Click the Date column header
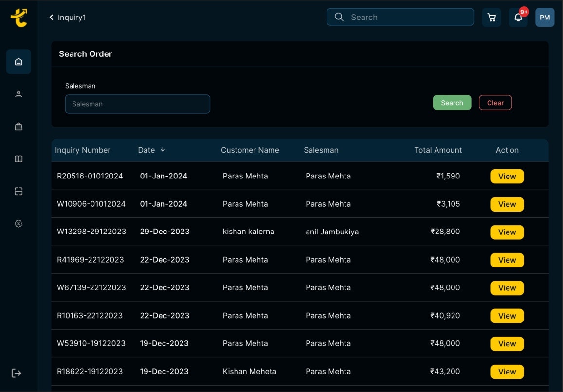The height and width of the screenshot is (392, 563). point(146,150)
